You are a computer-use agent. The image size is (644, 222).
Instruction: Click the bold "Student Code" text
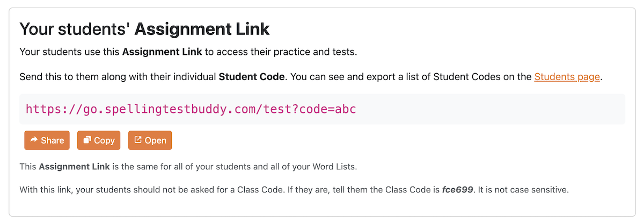(251, 77)
